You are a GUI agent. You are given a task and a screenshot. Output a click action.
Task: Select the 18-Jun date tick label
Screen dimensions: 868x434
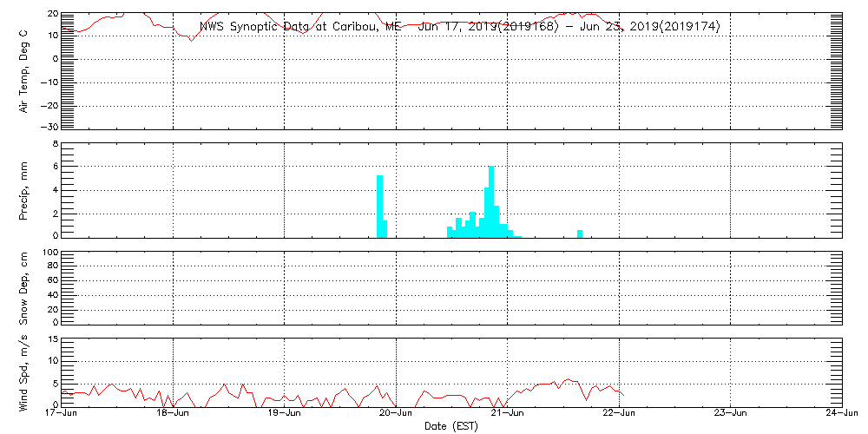(173, 415)
